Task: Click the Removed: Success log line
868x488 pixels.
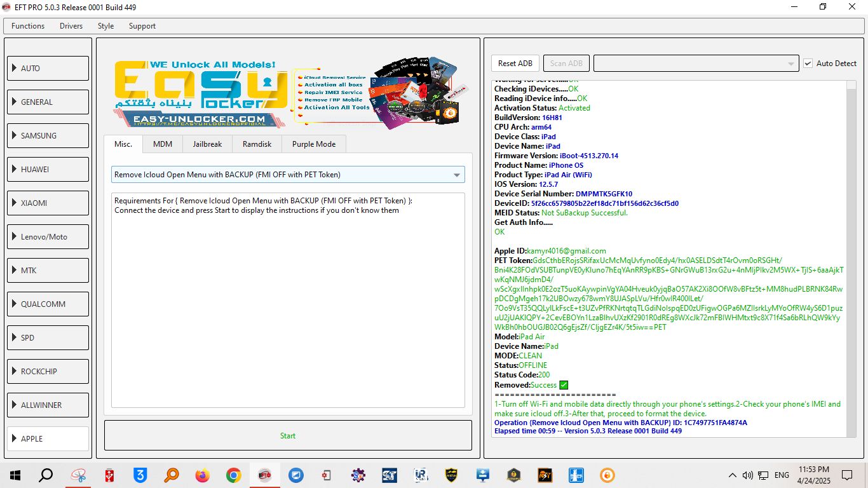Action: (531, 384)
